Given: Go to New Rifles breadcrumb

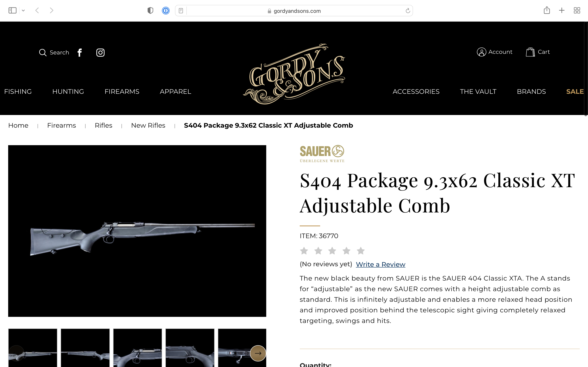Looking at the screenshot, I should pos(148,125).
